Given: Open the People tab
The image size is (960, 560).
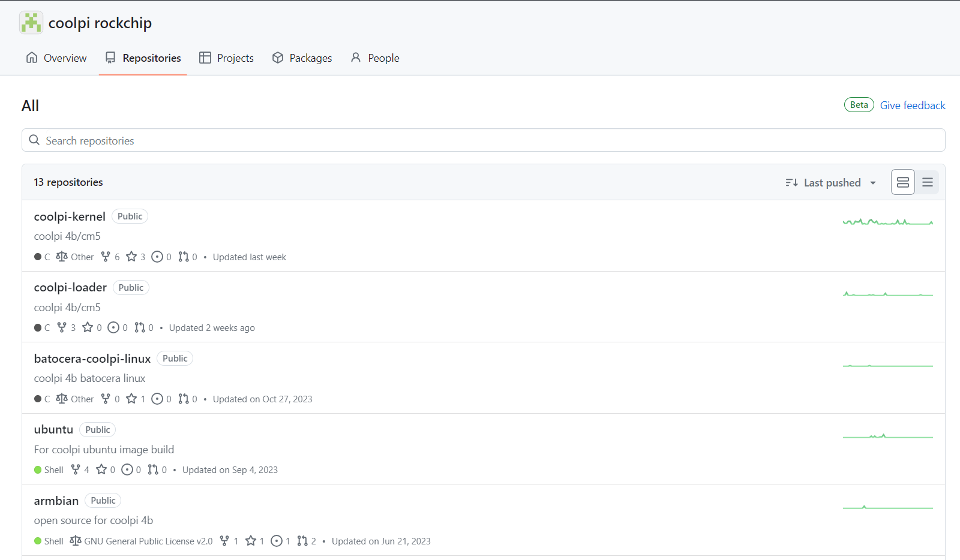Looking at the screenshot, I should click(x=375, y=58).
